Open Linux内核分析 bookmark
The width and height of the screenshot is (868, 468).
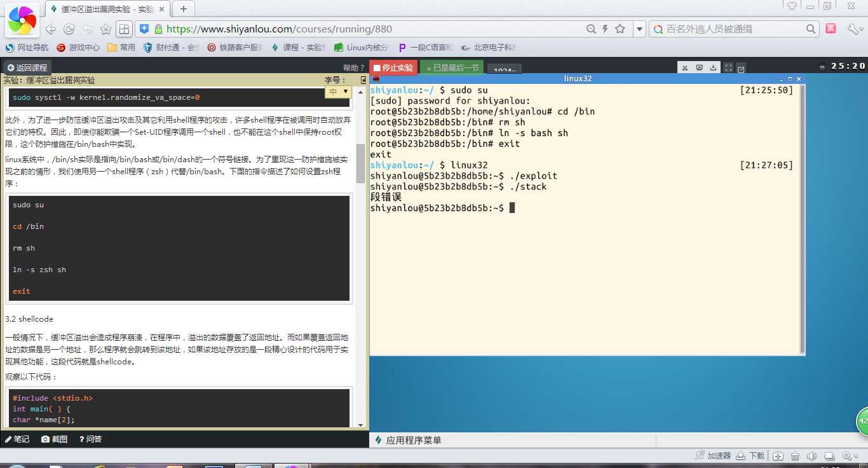[x=362, y=47]
